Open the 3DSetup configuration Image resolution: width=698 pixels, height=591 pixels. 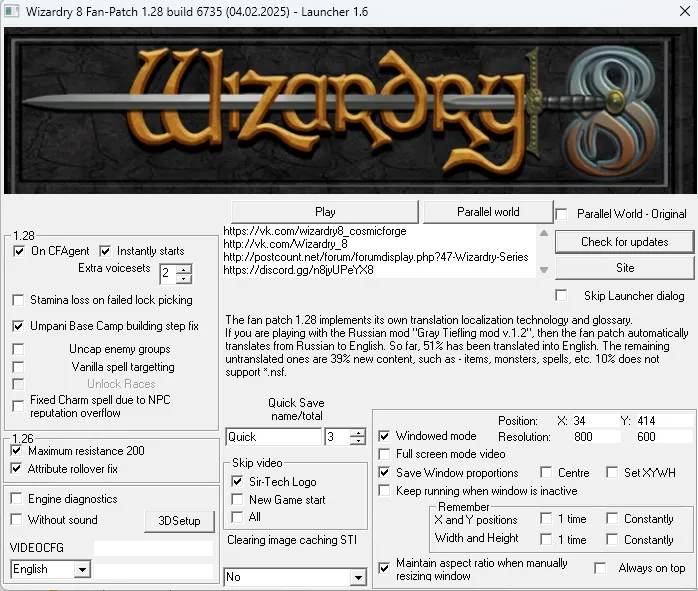[179, 521]
